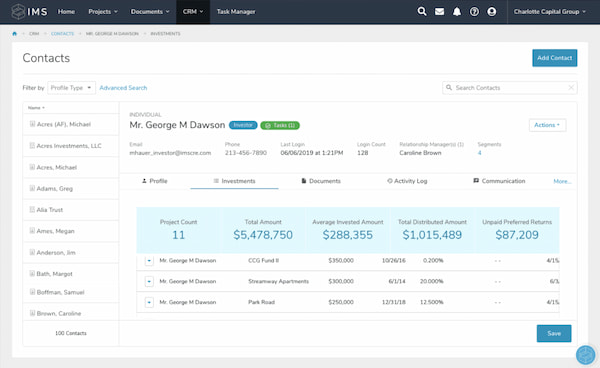
Task: Click the Add Contact button
Action: click(x=554, y=58)
